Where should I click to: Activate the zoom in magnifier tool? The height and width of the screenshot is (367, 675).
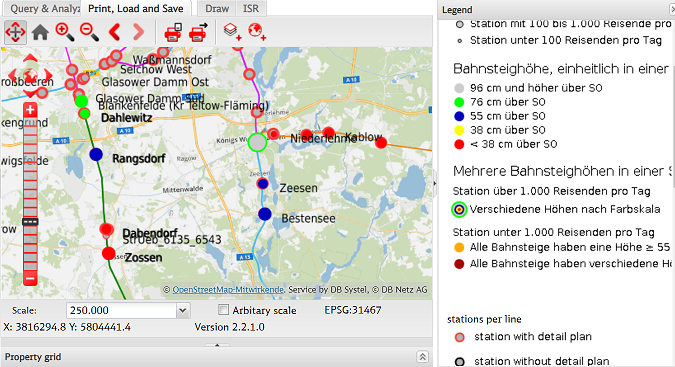click(65, 32)
